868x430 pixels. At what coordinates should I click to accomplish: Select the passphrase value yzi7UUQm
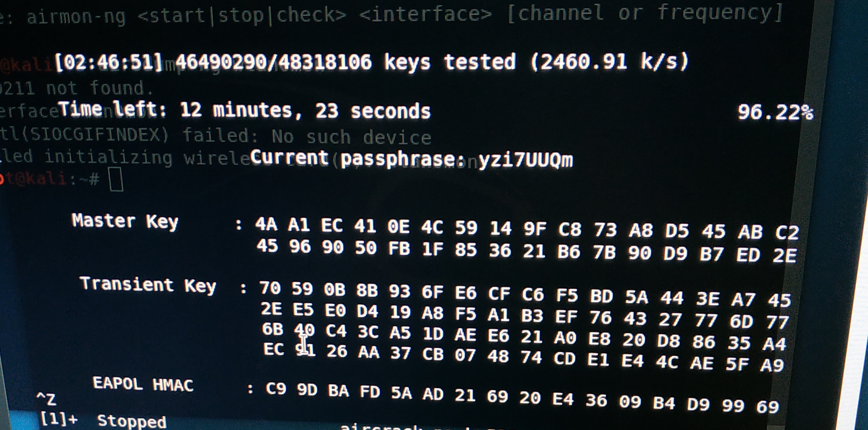tap(526, 160)
